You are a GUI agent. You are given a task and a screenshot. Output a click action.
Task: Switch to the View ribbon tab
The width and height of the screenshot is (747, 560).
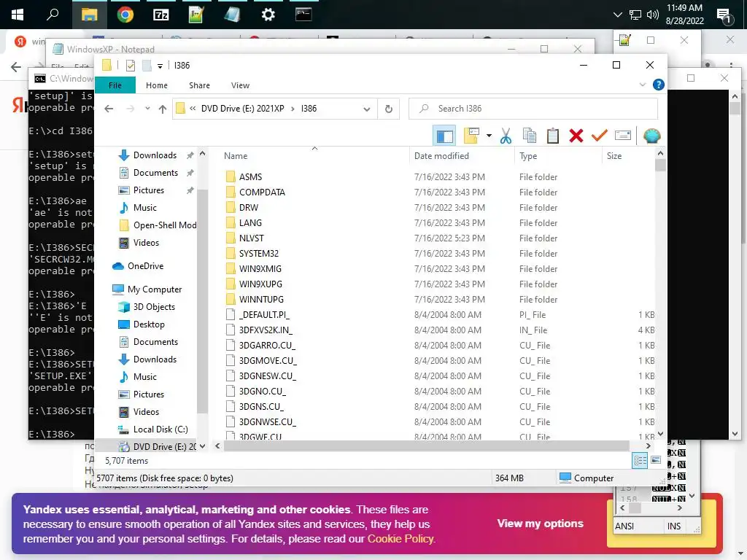[240, 85]
